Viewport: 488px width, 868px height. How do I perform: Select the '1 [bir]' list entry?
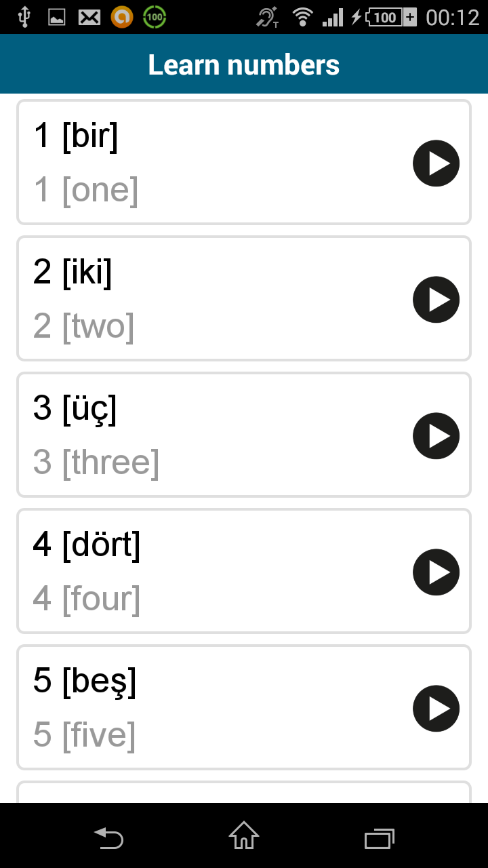pos(203,161)
